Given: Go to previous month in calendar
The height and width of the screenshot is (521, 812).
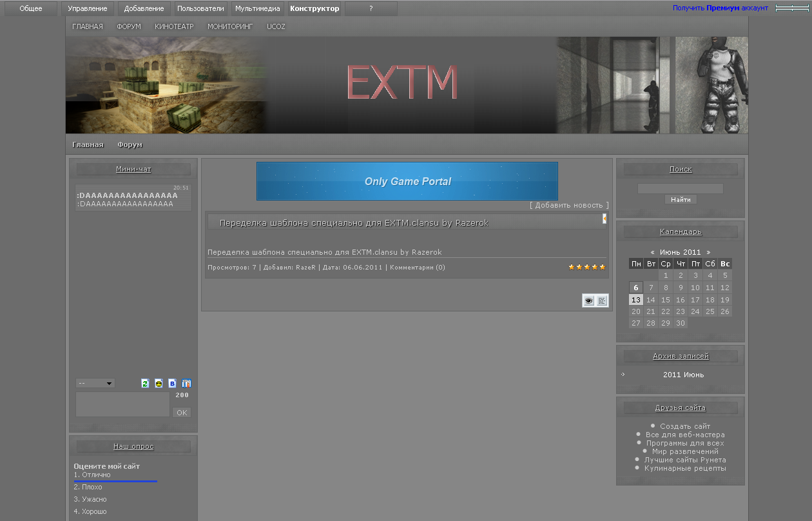Looking at the screenshot, I should pyautogui.click(x=653, y=252).
